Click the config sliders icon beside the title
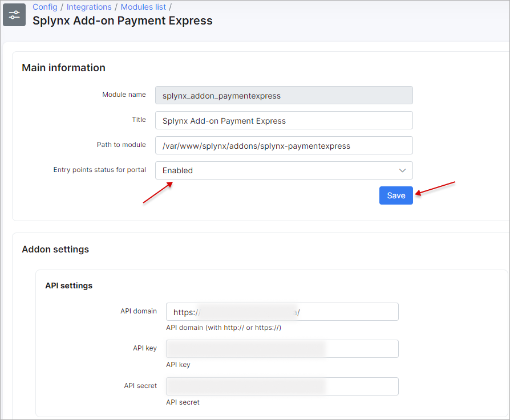Viewport: 510px width, 420px height. [14, 15]
